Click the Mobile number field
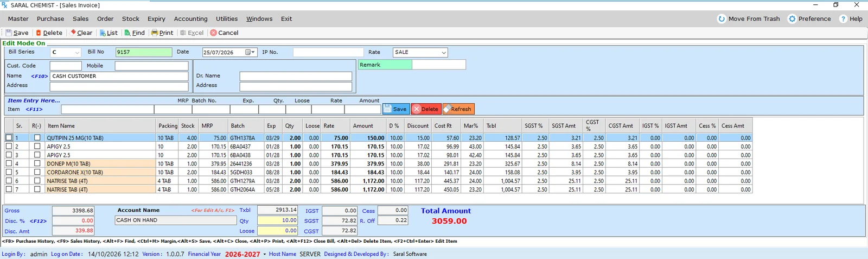Screen dimensions: 868x259 tap(151, 66)
